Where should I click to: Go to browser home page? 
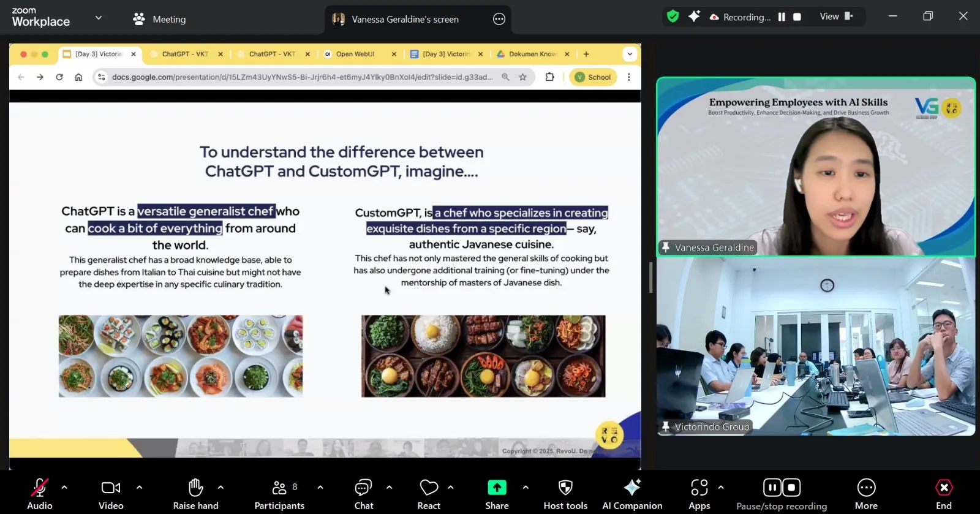point(78,77)
